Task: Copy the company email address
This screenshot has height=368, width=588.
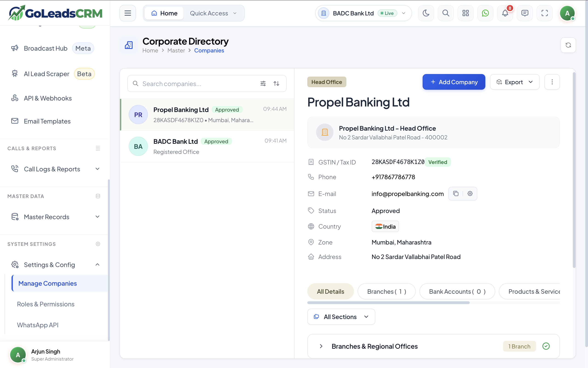Action: click(456, 193)
